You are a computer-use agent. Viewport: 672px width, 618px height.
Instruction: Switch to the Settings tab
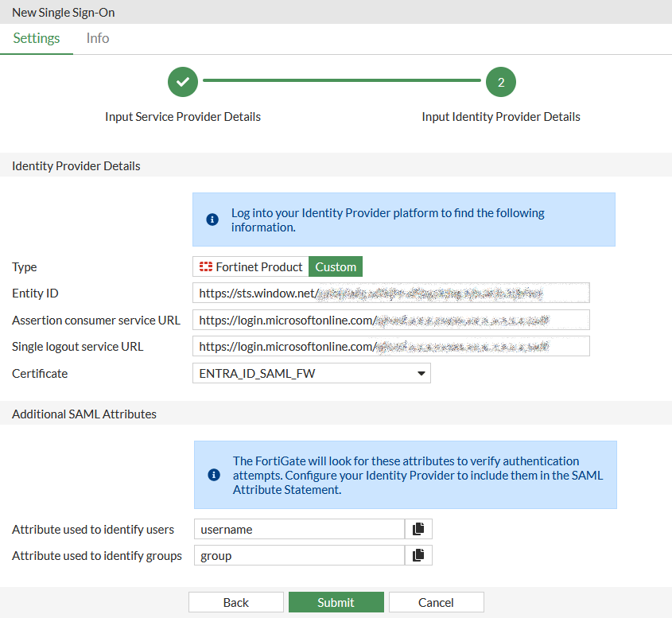[36, 37]
